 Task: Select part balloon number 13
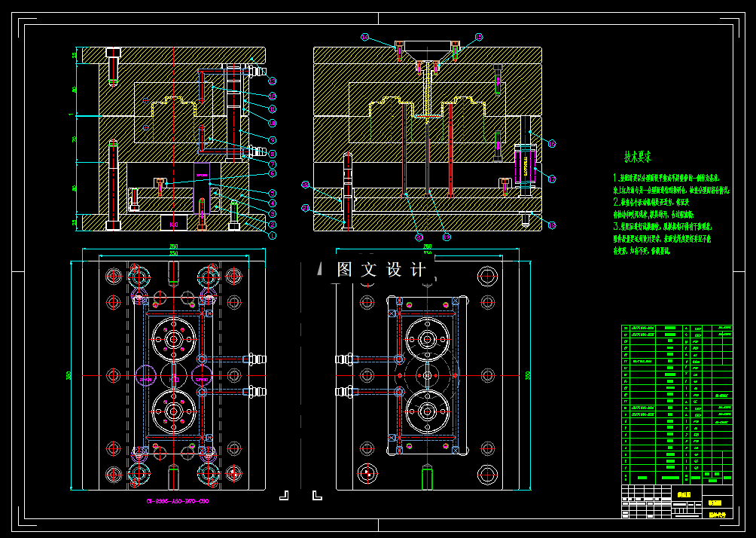[x=272, y=81]
